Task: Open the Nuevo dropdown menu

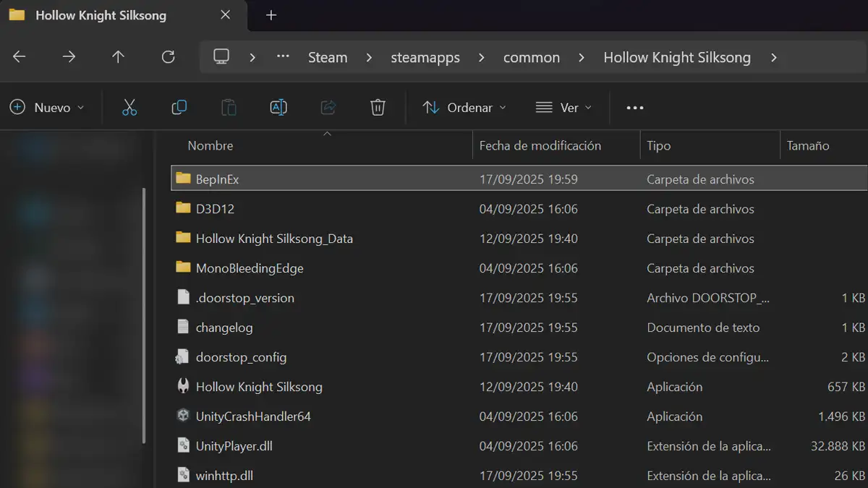Action: 47,108
